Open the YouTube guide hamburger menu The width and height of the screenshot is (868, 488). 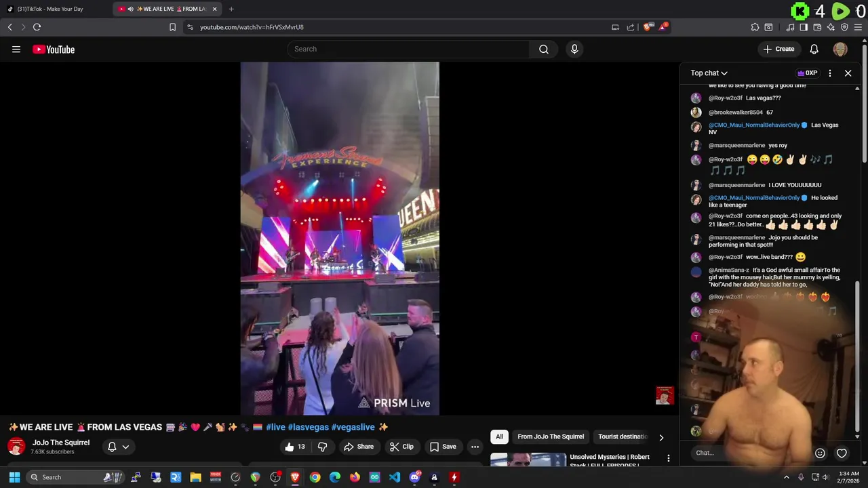coord(16,49)
